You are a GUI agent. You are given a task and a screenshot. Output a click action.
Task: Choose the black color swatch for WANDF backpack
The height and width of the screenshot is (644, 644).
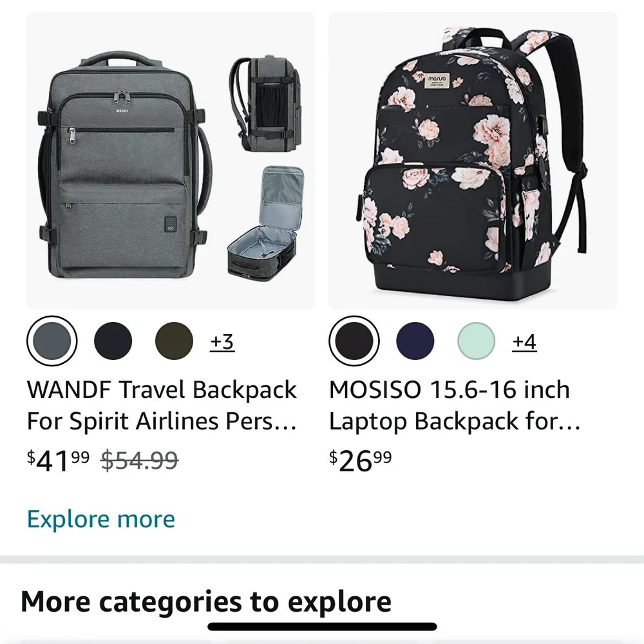[113, 341]
